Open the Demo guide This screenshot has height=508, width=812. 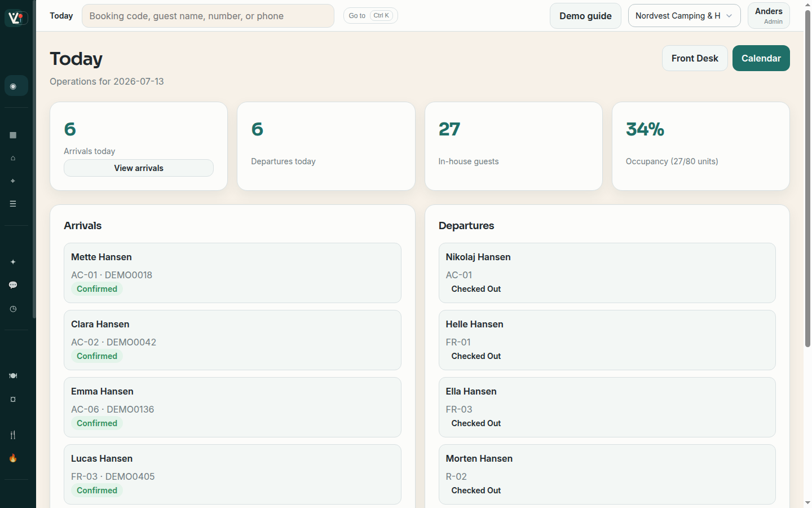click(x=585, y=16)
